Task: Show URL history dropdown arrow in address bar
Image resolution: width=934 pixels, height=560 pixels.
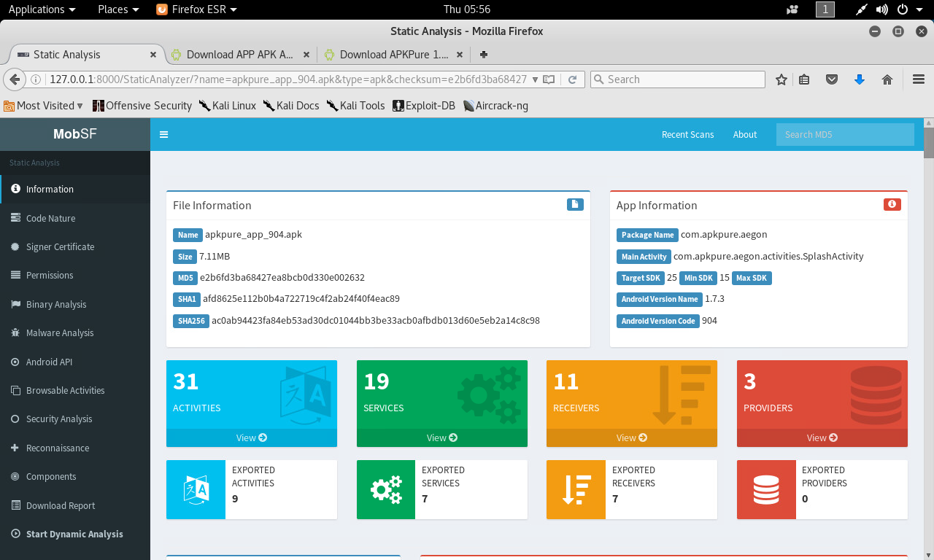Action: pyautogui.click(x=536, y=79)
